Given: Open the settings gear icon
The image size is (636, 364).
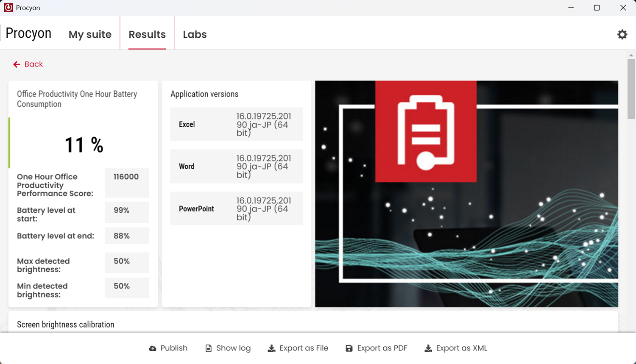Looking at the screenshot, I should coord(622,34).
